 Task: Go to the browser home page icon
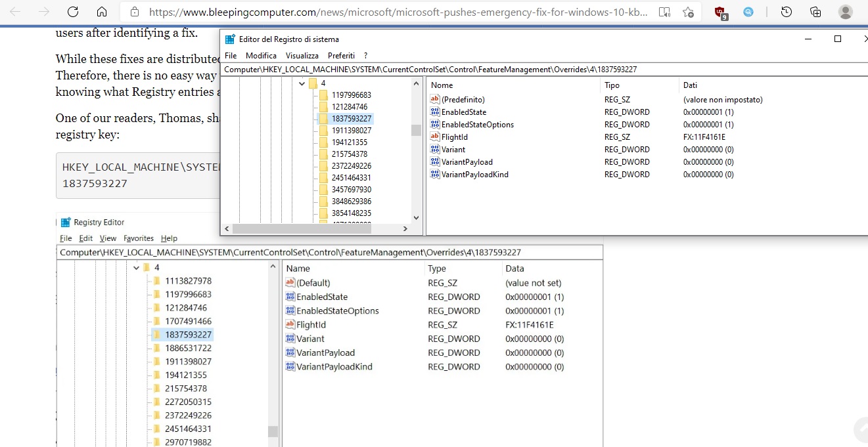click(x=102, y=12)
